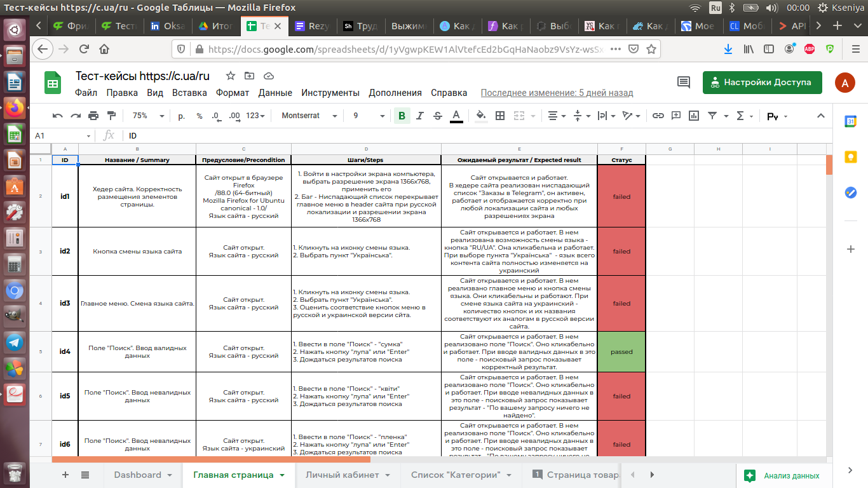Insert a chart from the toolbar

coord(693,116)
